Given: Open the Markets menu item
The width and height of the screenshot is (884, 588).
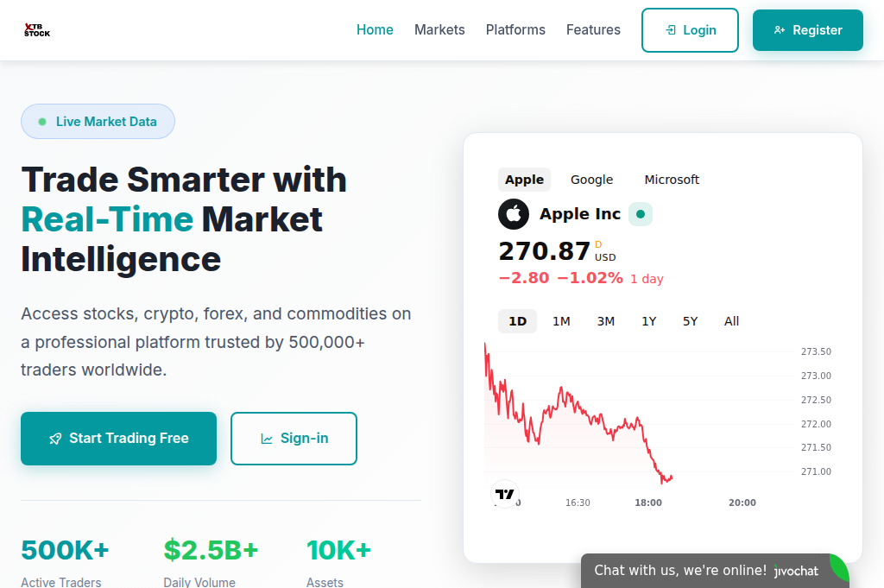Looking at the screenshot, I should click(439, 29).
